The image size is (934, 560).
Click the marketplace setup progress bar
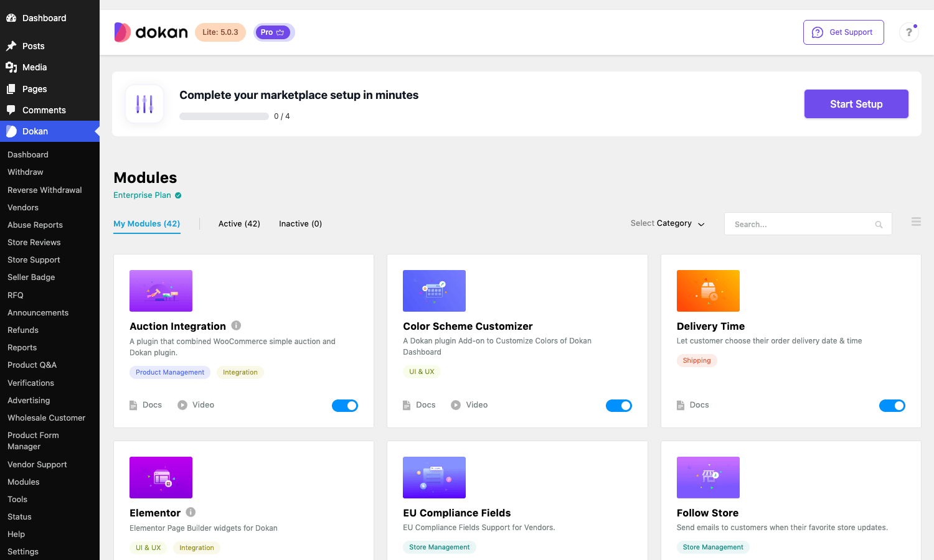pos(224,116)
